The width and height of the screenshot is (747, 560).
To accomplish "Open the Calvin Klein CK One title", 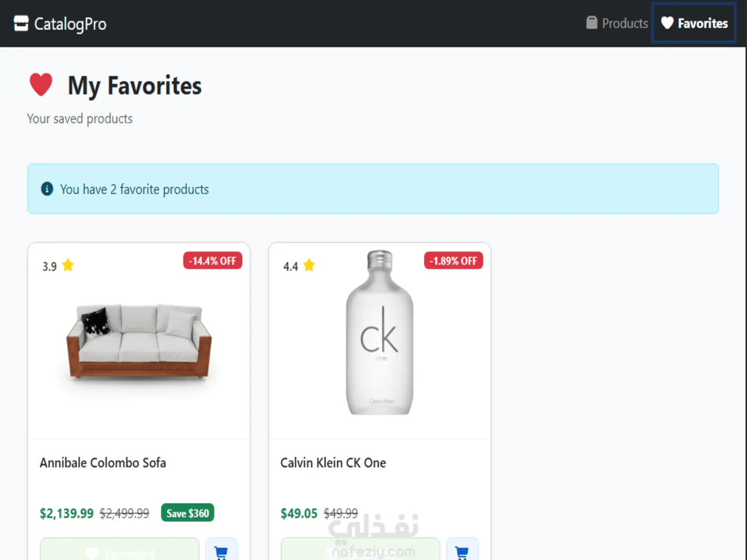I will click(333, 463).
